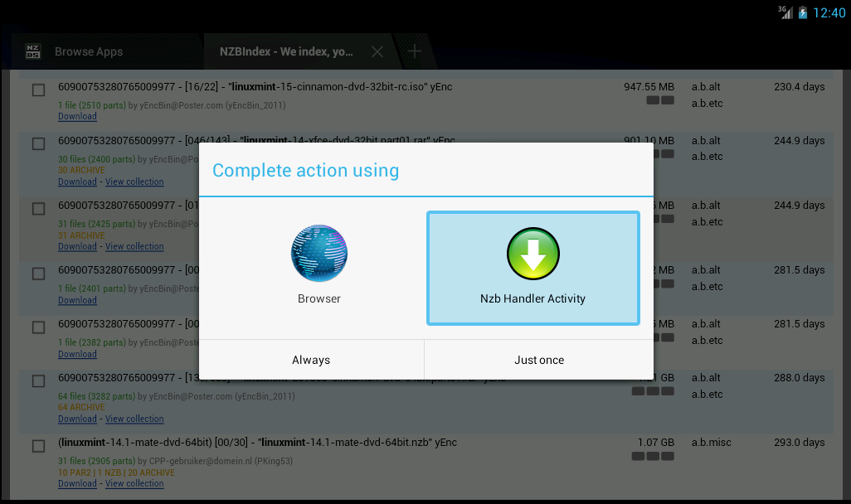Tap the completion bars under 1.07 GB
Image resolution: width=851 pixels, height=504 pixels.
click(653, 456)
